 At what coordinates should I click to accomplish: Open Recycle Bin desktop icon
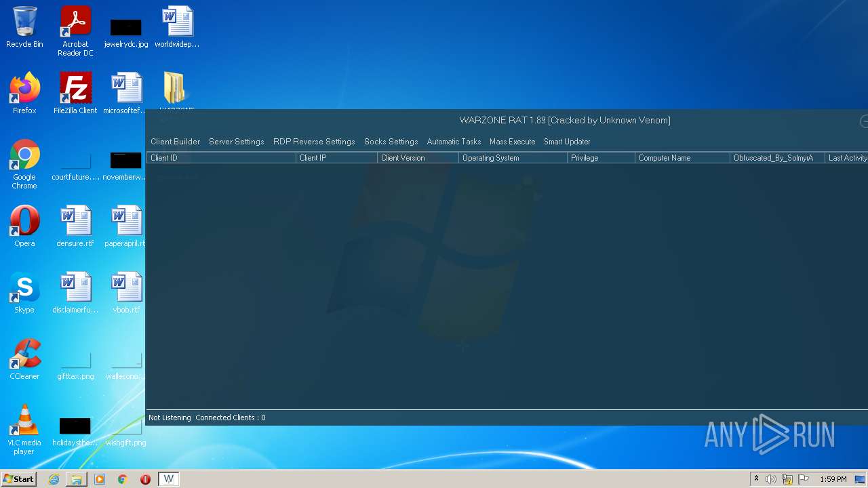[24, 27]
